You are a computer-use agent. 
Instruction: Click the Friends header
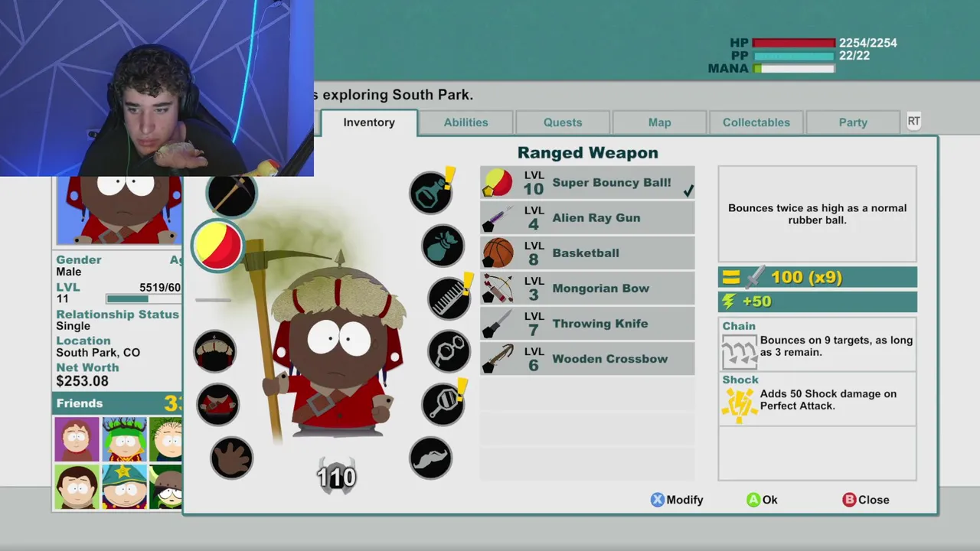pos(117,403)
